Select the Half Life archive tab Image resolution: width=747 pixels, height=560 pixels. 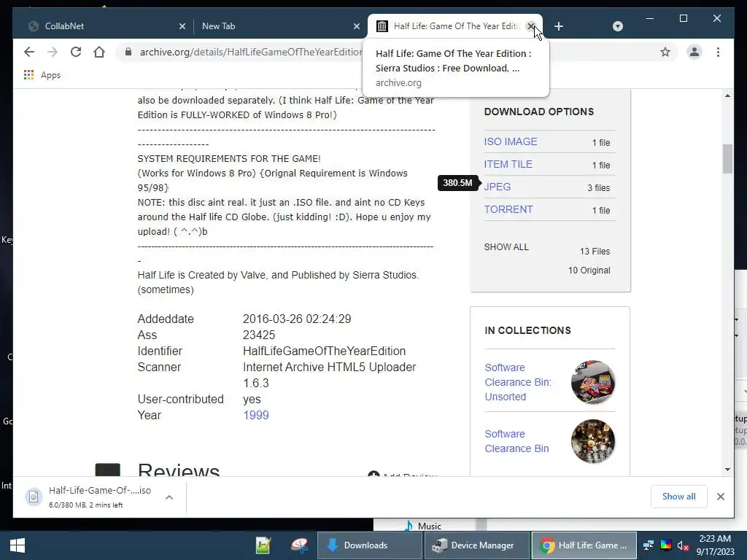(x=455, y=26)
